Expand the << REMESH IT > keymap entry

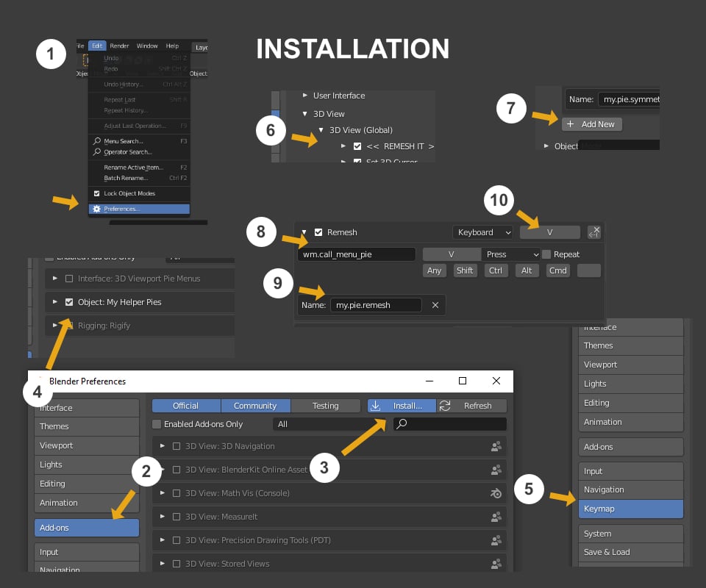pos(343,146)
